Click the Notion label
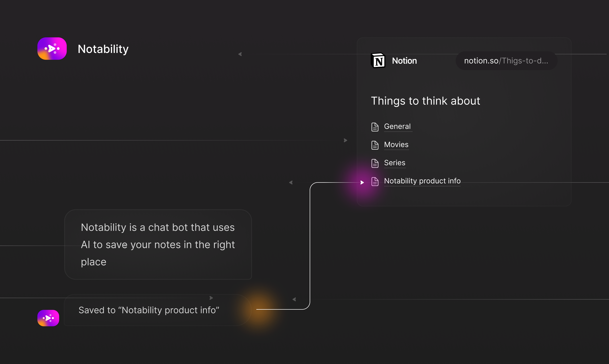This screenshot has height=364, width=609. [x=404, y=61]
